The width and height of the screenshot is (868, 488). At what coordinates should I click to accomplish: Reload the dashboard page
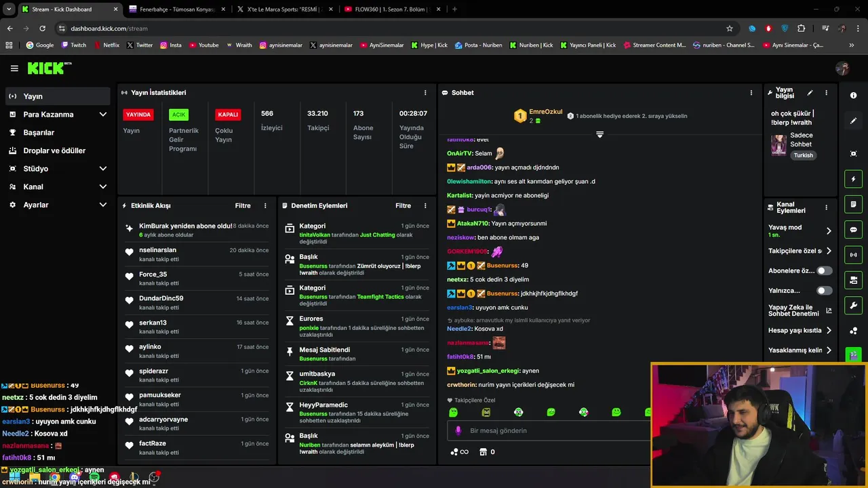point(42,28)
